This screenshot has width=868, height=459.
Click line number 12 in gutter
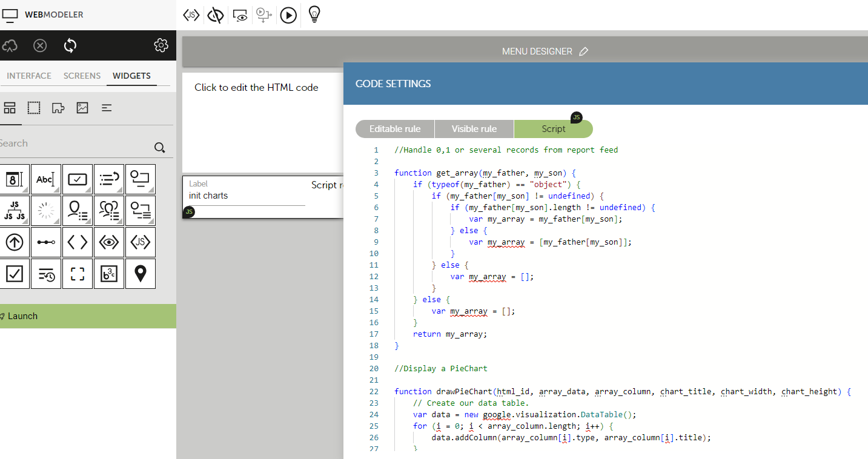click(374, 276)
